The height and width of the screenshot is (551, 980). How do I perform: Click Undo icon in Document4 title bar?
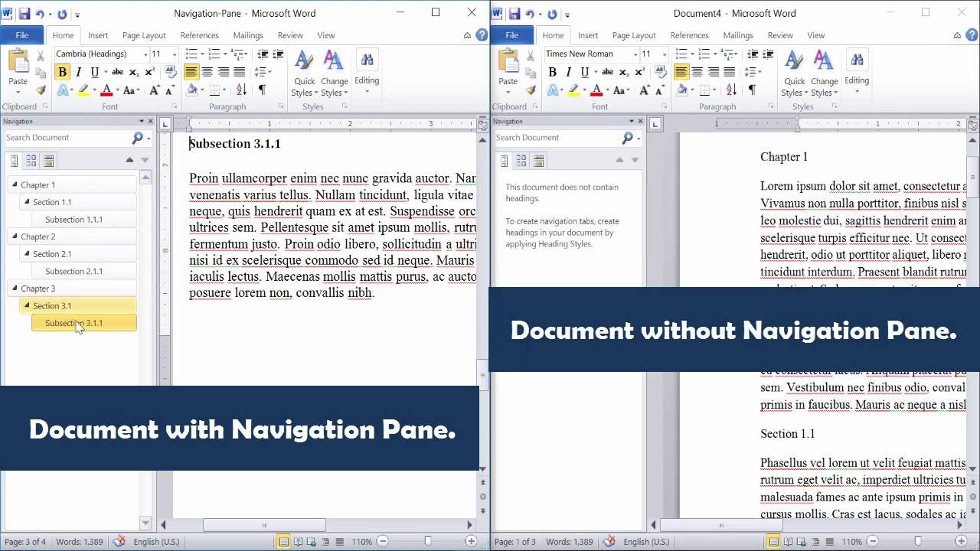pos(529,13)
